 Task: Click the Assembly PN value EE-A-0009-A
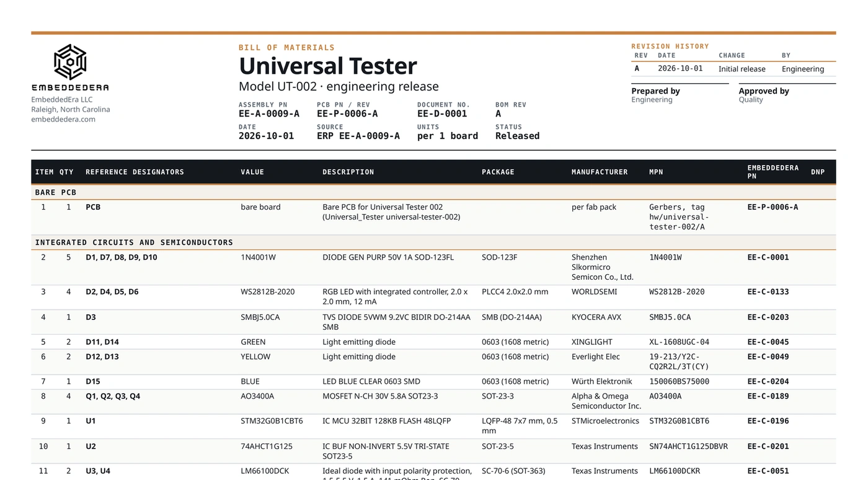coord(269,113)
